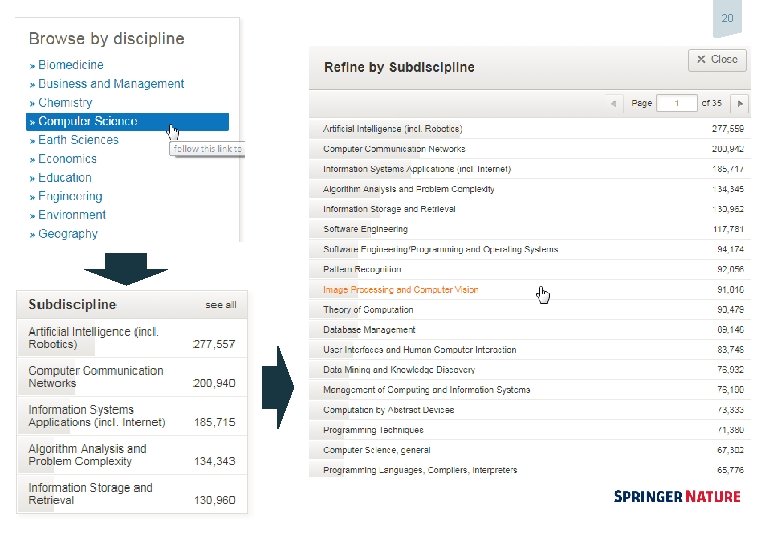This screenshot has width=780, height=540.
Task: Open Business and Management discipline
Action: coord(111,84)
